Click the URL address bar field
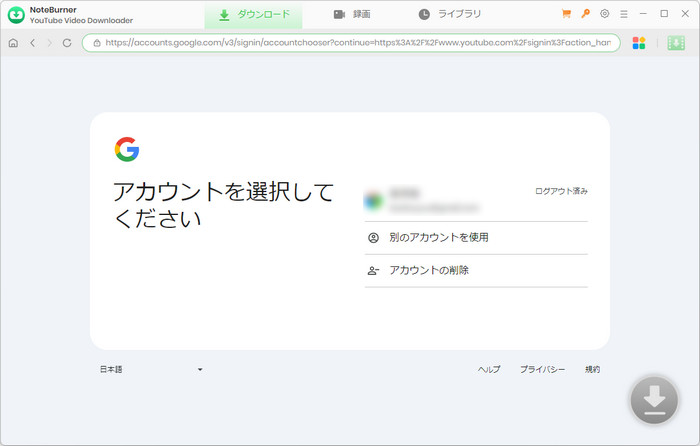Screen dimensions: 700x446 point(351,43)
